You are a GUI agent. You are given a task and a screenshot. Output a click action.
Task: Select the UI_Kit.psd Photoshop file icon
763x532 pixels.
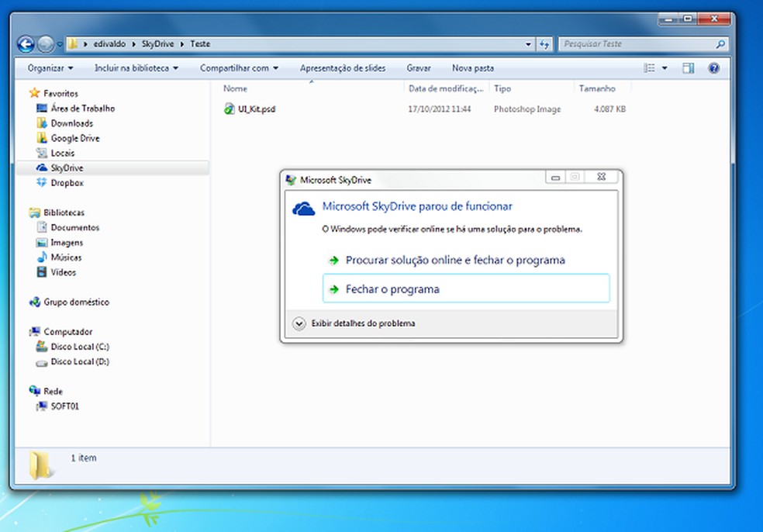coord(226,109)
